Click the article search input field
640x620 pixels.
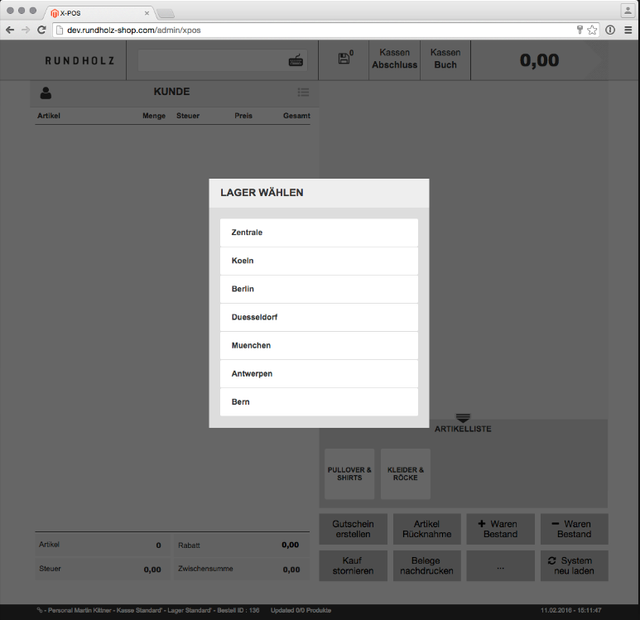point(212,61)
